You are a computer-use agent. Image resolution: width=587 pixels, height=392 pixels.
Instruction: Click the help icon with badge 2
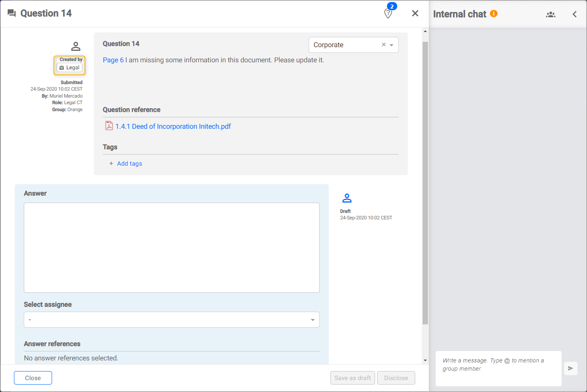[388, 14]
